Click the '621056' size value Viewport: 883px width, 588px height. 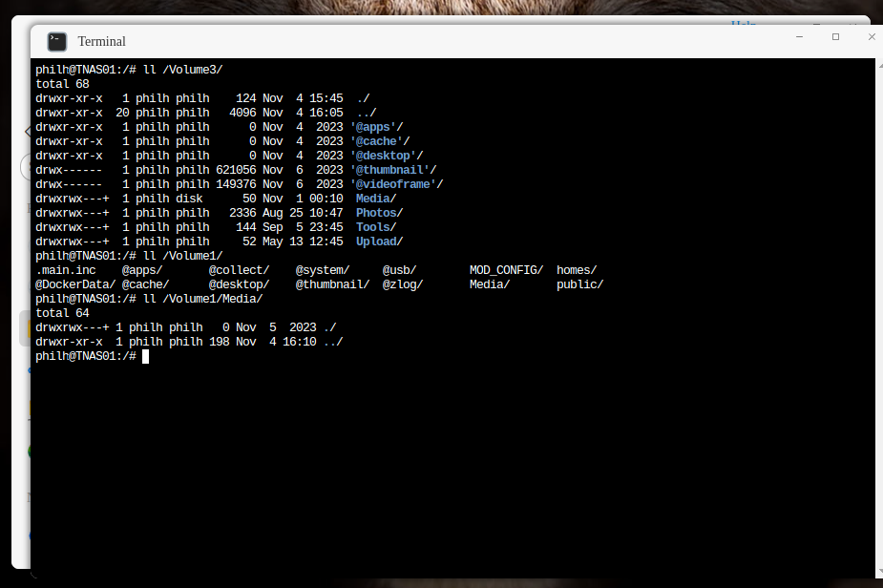236,170
